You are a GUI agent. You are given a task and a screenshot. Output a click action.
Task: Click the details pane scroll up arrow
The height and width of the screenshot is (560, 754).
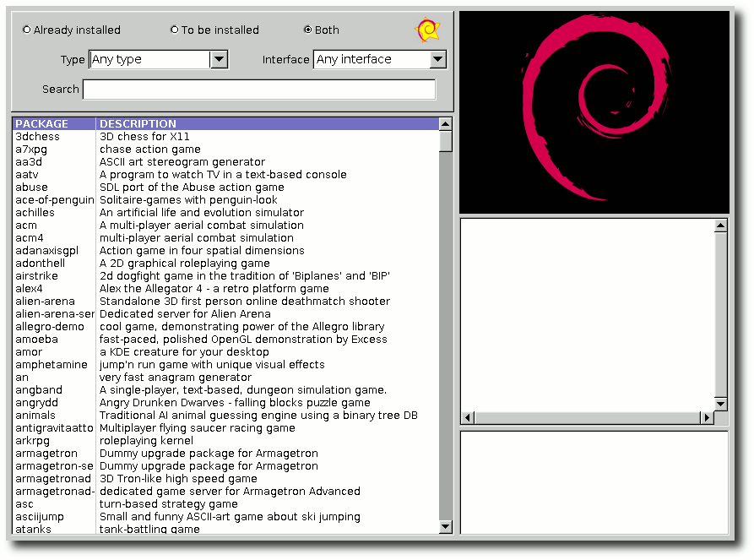(720, 226)
